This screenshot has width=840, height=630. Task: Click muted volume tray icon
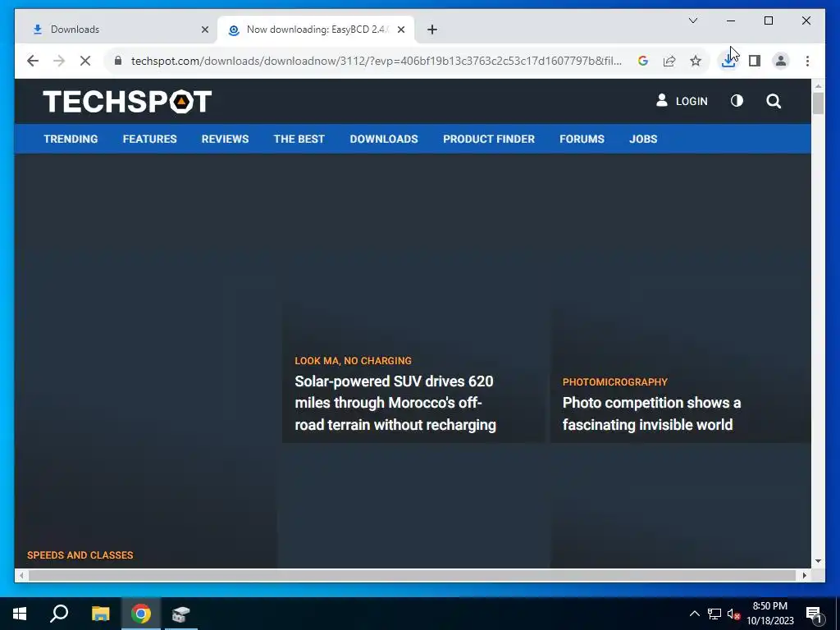(733, 614)
